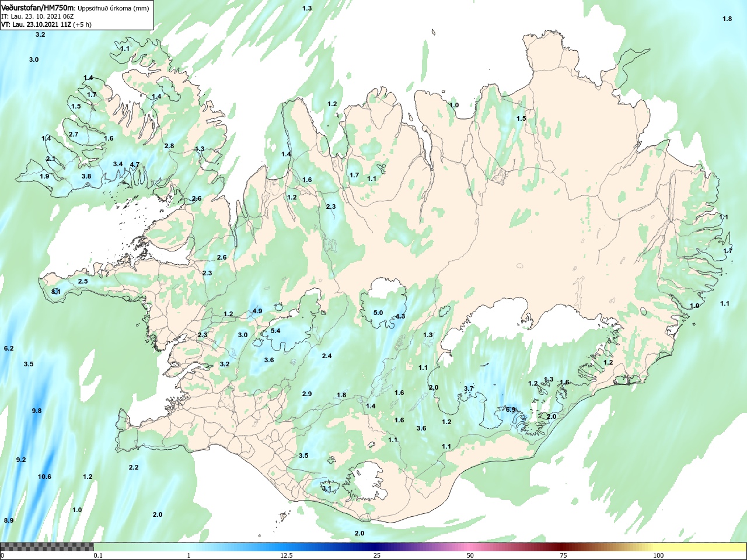Viewport: 747px width, 560px height.
Task: Select the 9.8 value over the ocean
Action: click(x=37, y=411)
